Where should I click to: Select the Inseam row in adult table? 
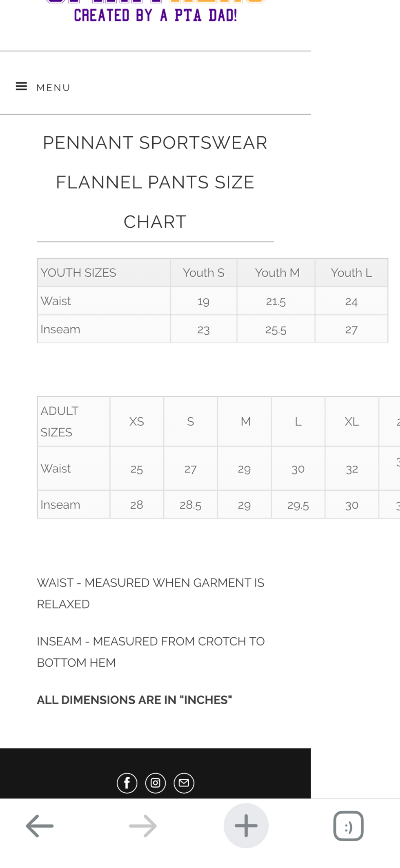click(60, 505)
